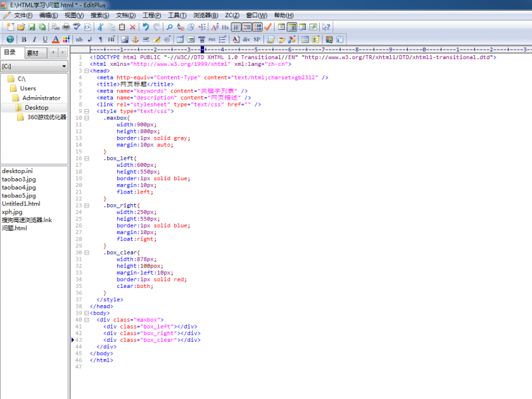Select the Desktop folder in directory tree
The width and height of the screenshot is (532, 399).
pos(37,107)
